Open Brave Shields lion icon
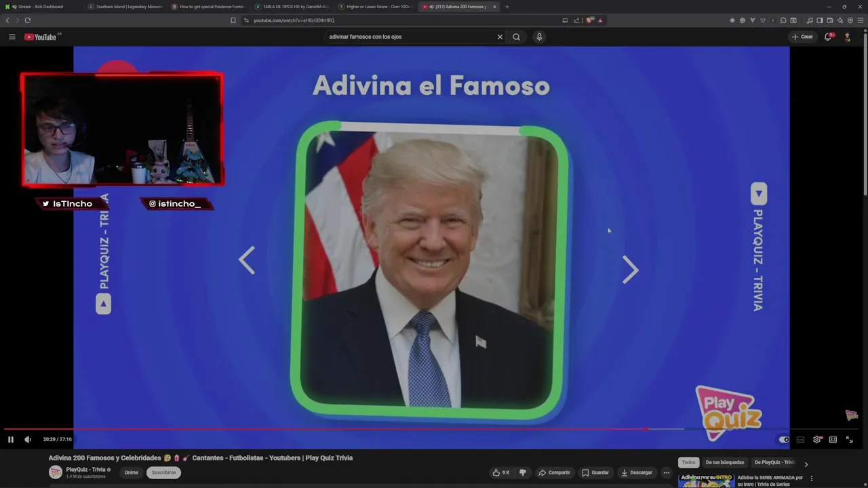The height and width of the screenshot is (488, 868). 590,20
